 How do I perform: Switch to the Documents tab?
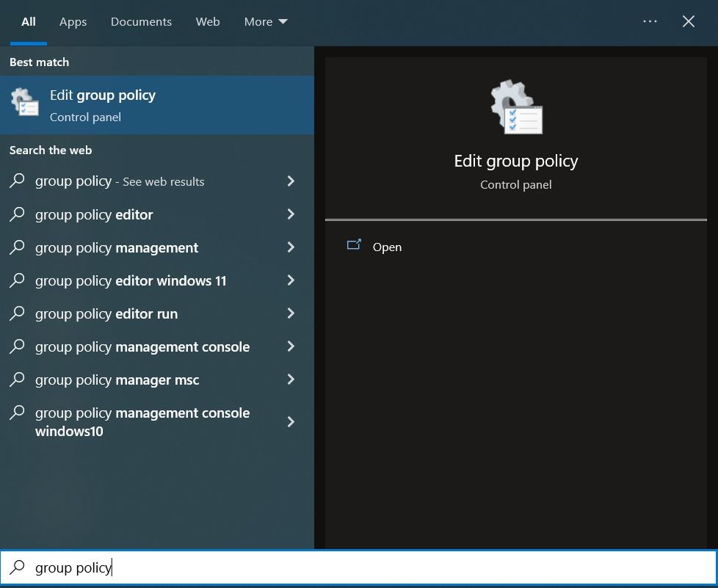point(141,21)
